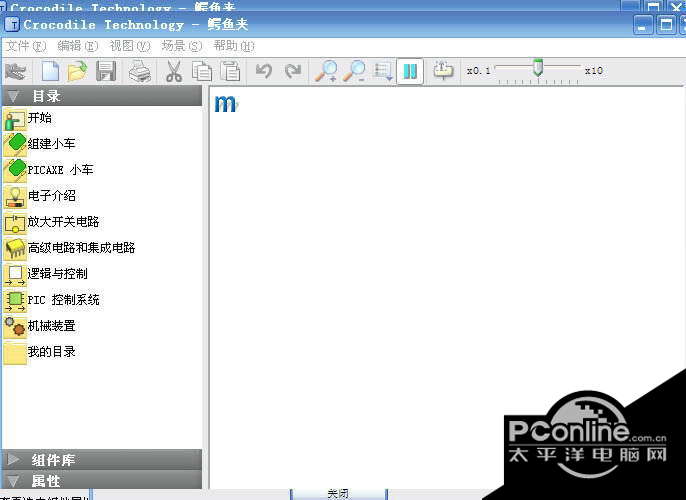Open the 电子介绍 folder icon
Viewport: 686px width, 500px height.
click(x=14, y=197)
